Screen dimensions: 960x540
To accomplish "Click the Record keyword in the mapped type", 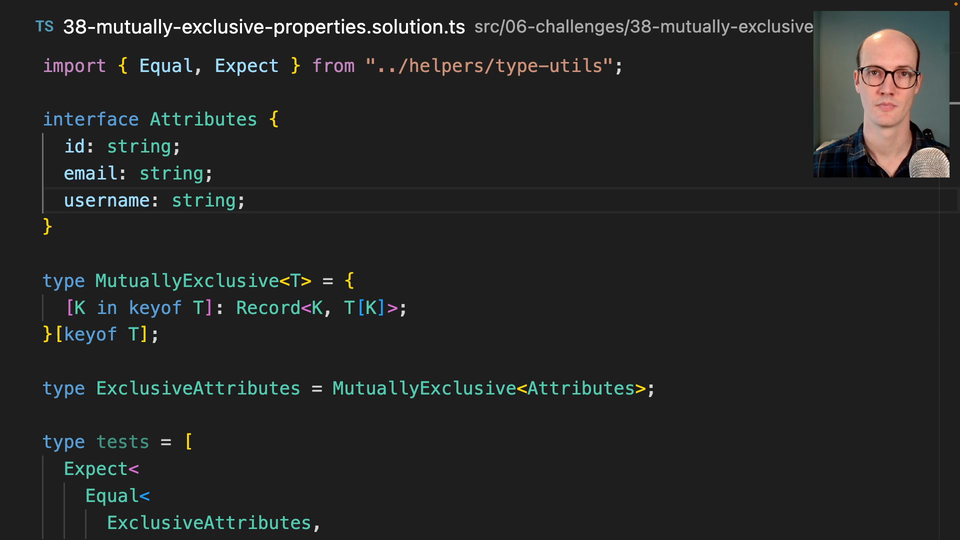I will click(267, 308).
